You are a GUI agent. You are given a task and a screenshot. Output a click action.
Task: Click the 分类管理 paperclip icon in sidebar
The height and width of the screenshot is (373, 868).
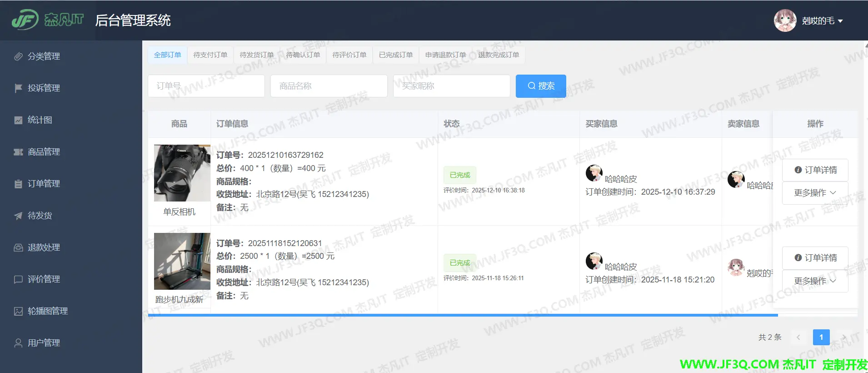18,56
